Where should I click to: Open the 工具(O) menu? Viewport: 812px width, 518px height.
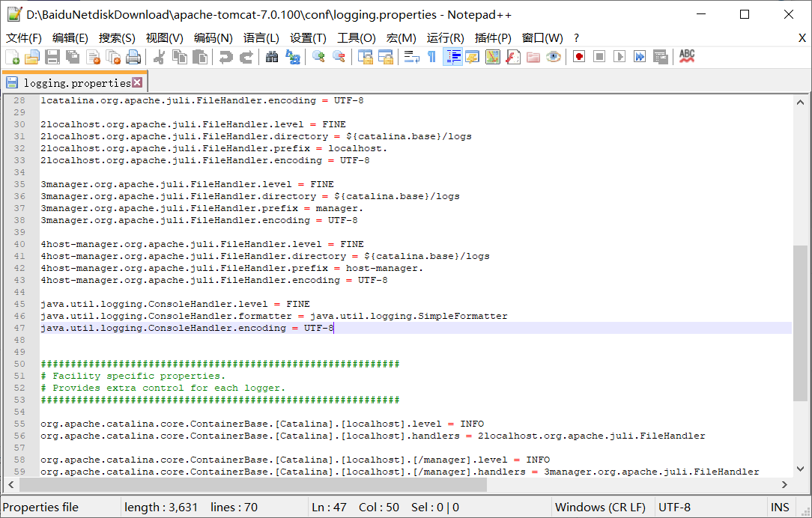357,37
